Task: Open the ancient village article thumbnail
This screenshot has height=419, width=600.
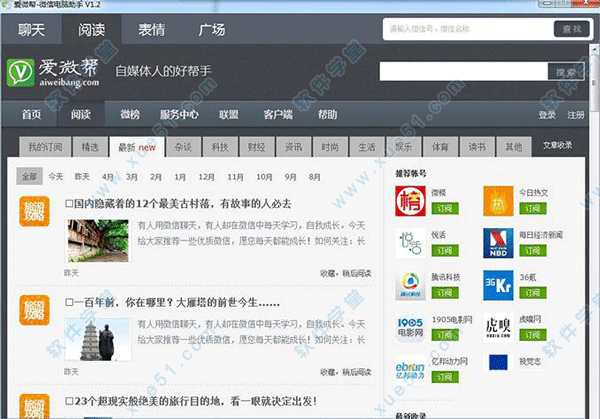Action: click(98, 241)
